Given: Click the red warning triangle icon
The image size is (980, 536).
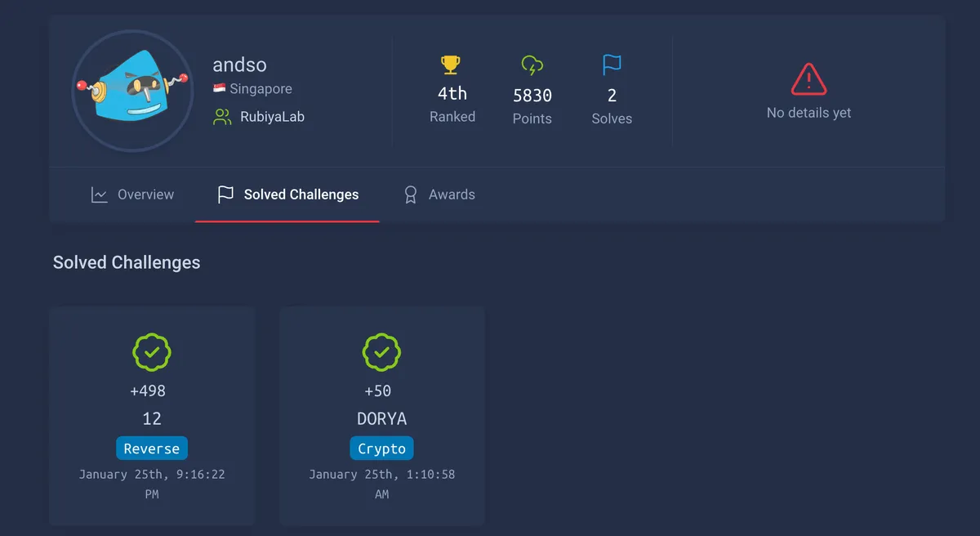Looking at the screenshot, I should click(x=808, y=79).
